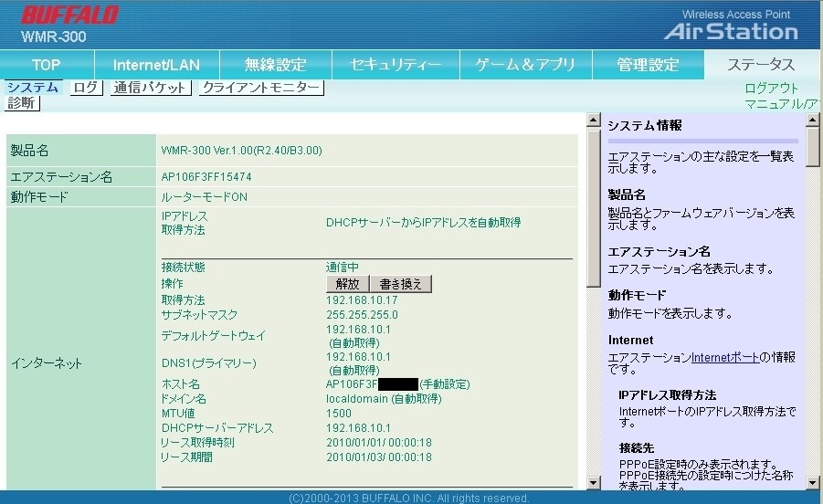The height and width of the screenshot is (504, 823).
Task: Open the 通信パケット sub-tab
Action: tap(150, 88)
